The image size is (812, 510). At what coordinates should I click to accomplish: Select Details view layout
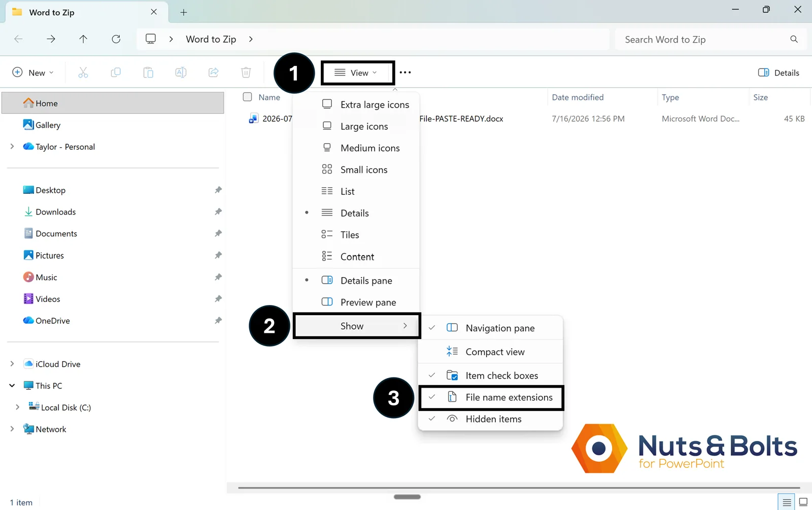pyautogui.click(x=356, y=213)
